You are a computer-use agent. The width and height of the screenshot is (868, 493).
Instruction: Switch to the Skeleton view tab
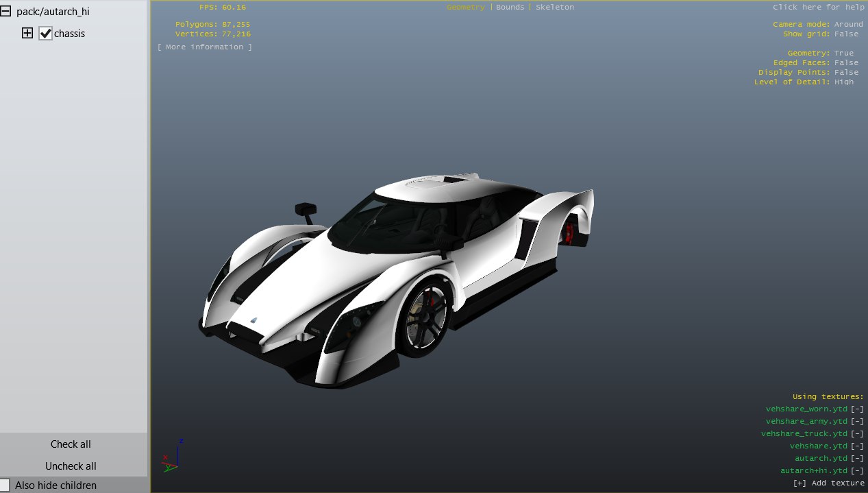(x=554, y=7)
